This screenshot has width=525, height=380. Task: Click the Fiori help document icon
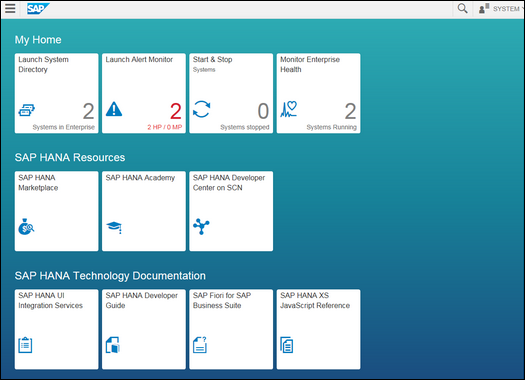pos(200,345)
